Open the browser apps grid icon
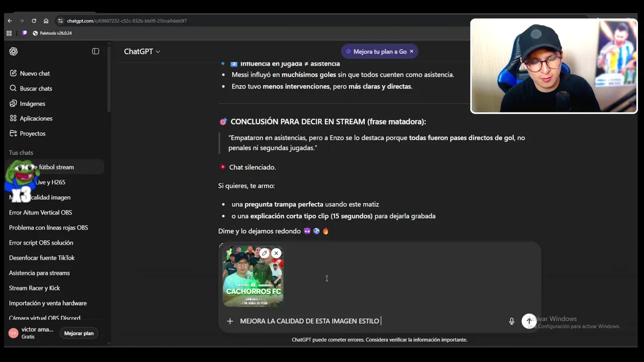Viewport: 644px width, 362px height. point(9,33)
